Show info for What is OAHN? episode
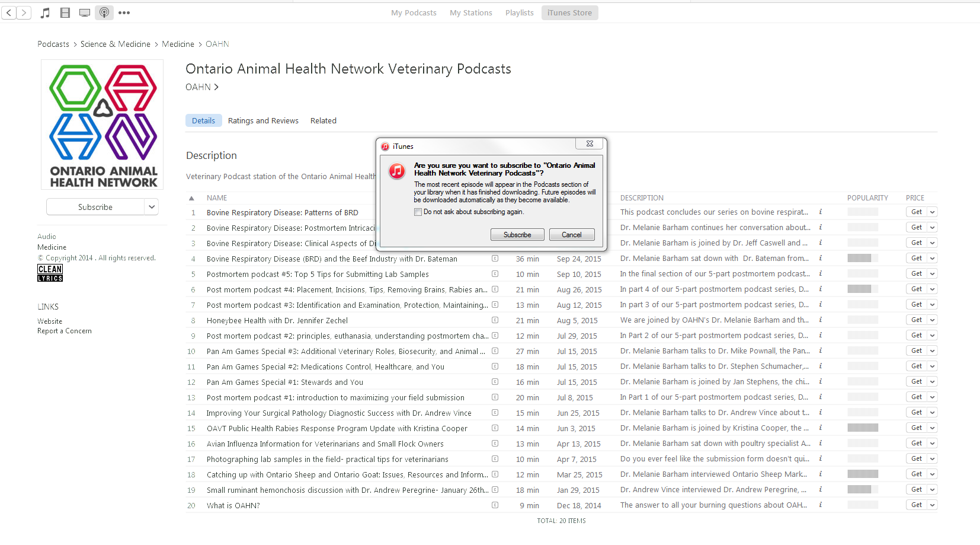This screenshot has width=980, height=545. pos(820,505)
